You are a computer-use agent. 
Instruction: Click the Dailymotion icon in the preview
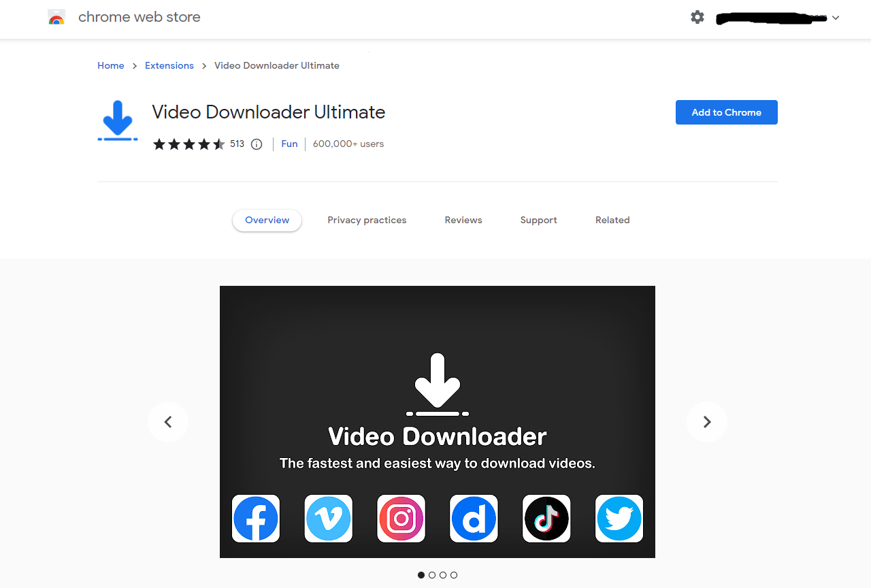pos(474,519)
